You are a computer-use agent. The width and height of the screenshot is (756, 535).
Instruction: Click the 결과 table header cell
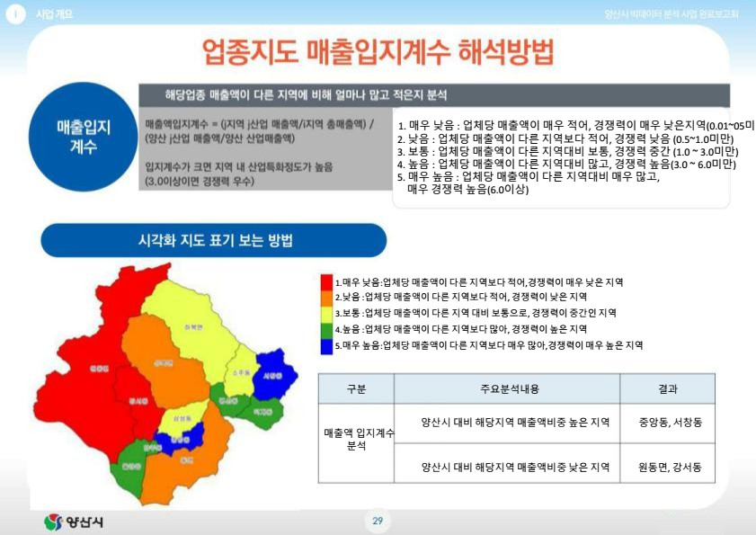pos(668,388)
